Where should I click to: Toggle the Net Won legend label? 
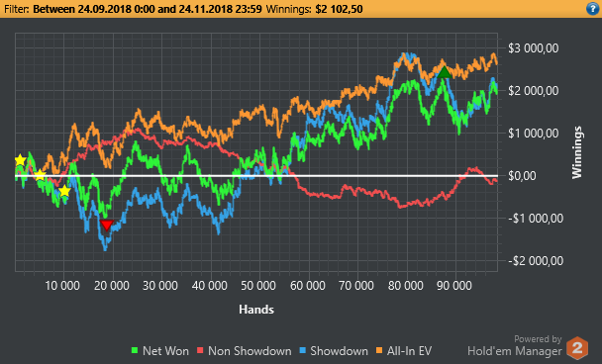click(x=165, y=351)
